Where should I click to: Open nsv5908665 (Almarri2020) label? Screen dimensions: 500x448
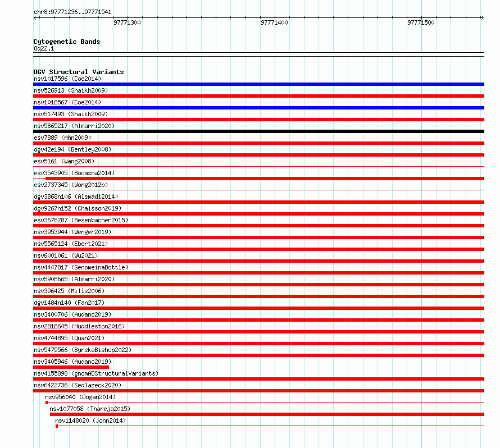74,279
